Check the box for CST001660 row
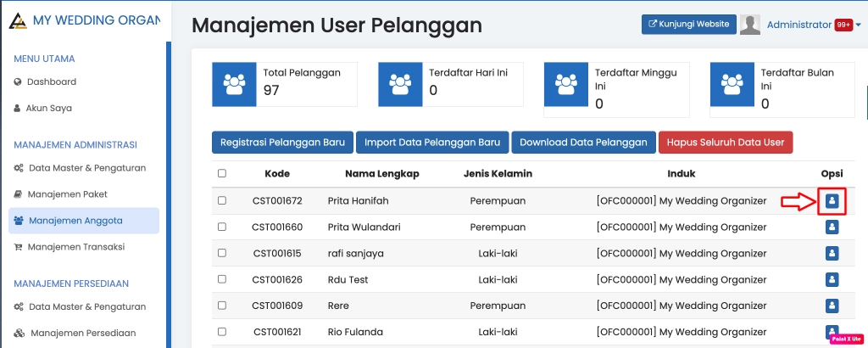This screenshot has width=868, height=348. tap(222, 227)
